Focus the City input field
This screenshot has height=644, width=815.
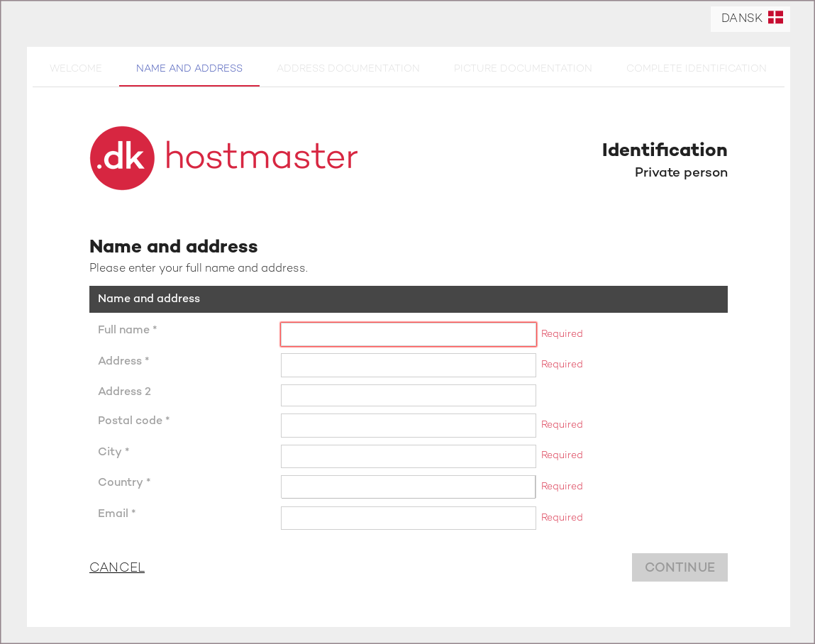pyautogui.click(x=408, y=456)
